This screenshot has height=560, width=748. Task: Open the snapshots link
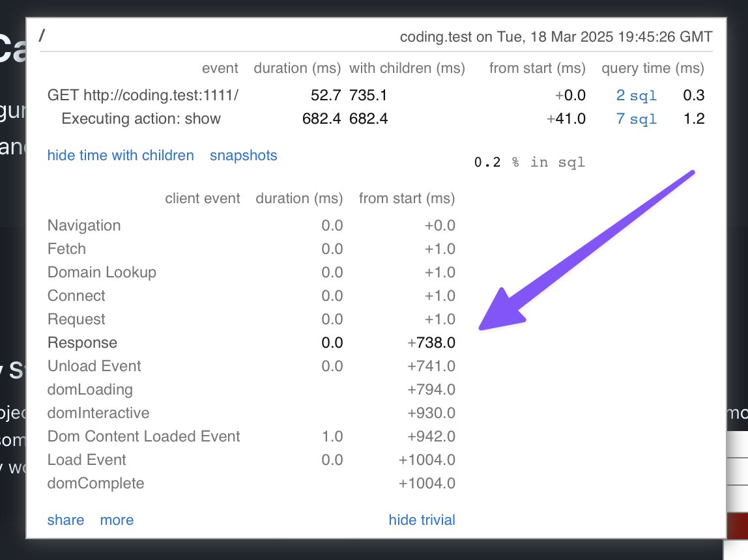point(243,156)
